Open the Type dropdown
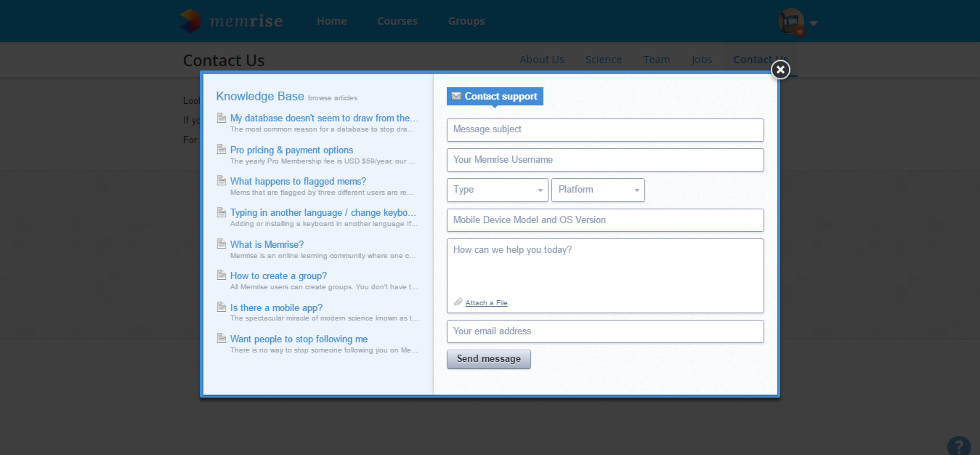Viewport: 980px width, 455px height. 498,190
